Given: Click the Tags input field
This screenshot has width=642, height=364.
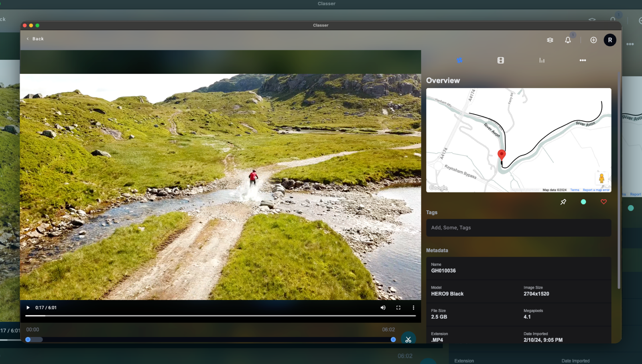Looking at the screenshot, I should [518, 228].
